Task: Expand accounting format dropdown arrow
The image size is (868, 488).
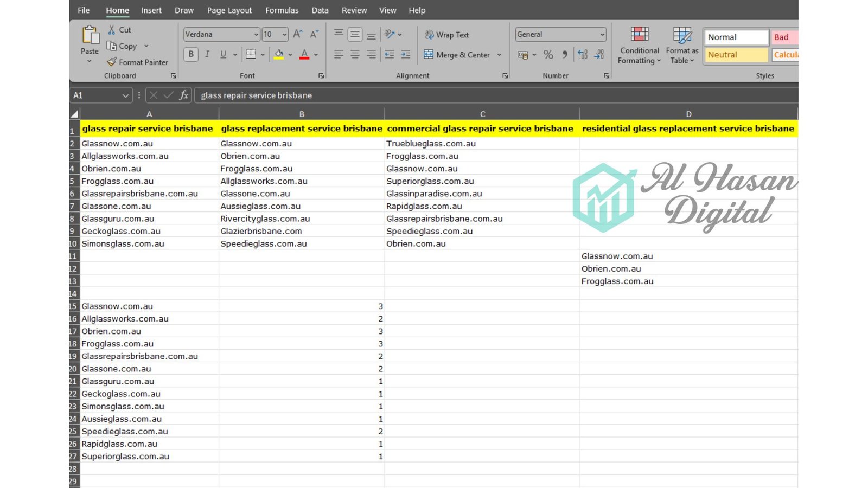Action: [534, 55]
